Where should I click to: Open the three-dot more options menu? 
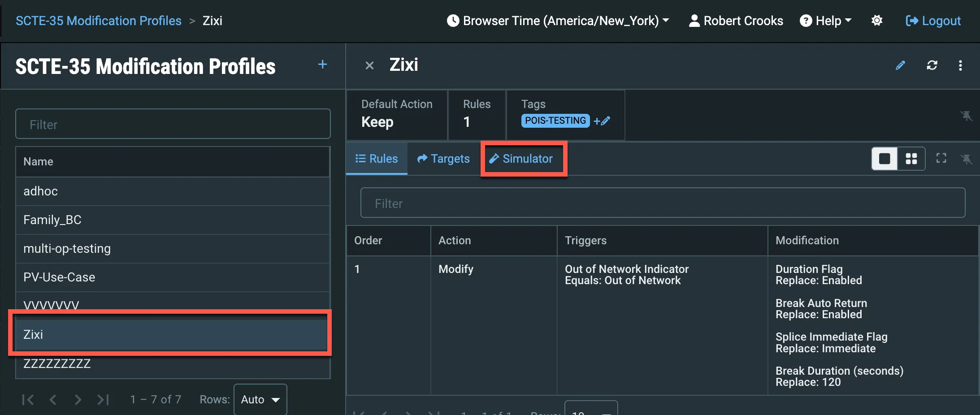coord(960,65)
